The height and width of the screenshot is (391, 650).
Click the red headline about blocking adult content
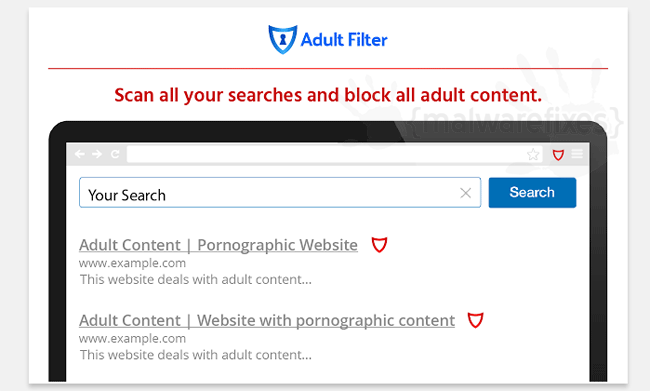point(328,95)
